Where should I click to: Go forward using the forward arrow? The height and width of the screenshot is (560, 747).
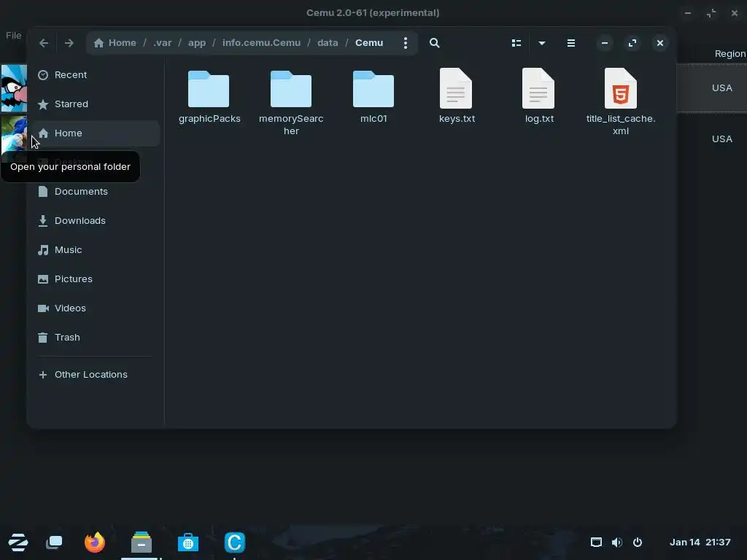(x=69, y=43)
